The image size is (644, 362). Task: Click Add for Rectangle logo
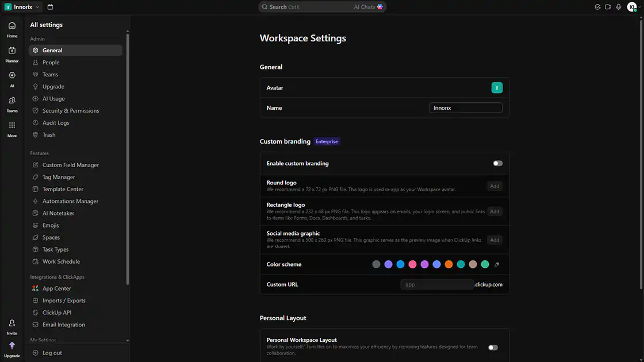coord(494,212)
